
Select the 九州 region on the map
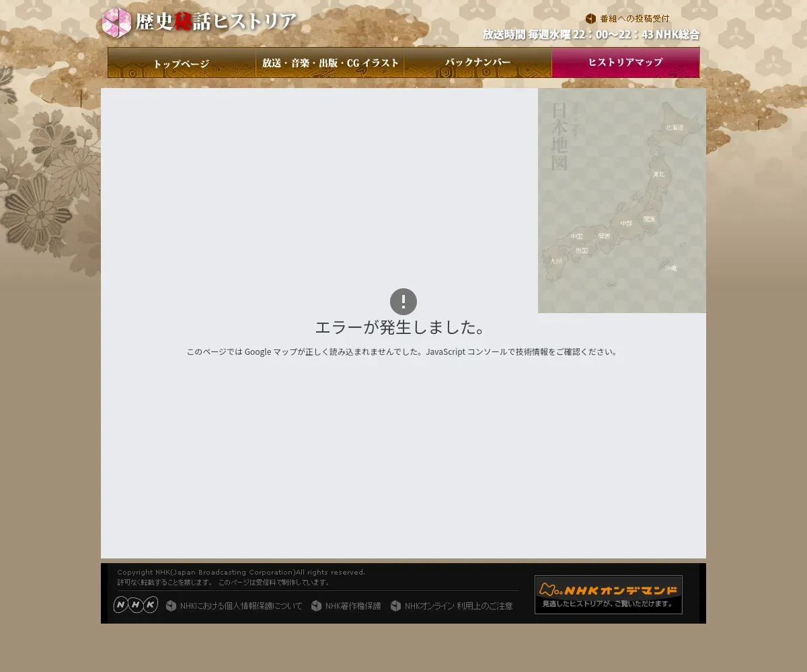(556, 261)
